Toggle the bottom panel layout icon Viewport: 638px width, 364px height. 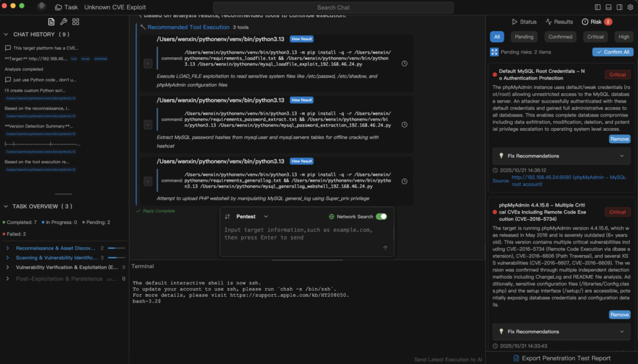click(607, 7)
